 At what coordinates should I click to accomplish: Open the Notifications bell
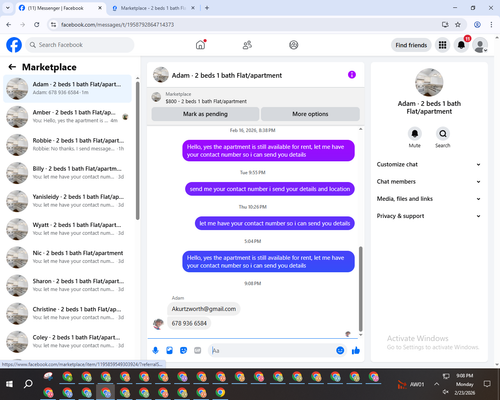click(461, 45)
